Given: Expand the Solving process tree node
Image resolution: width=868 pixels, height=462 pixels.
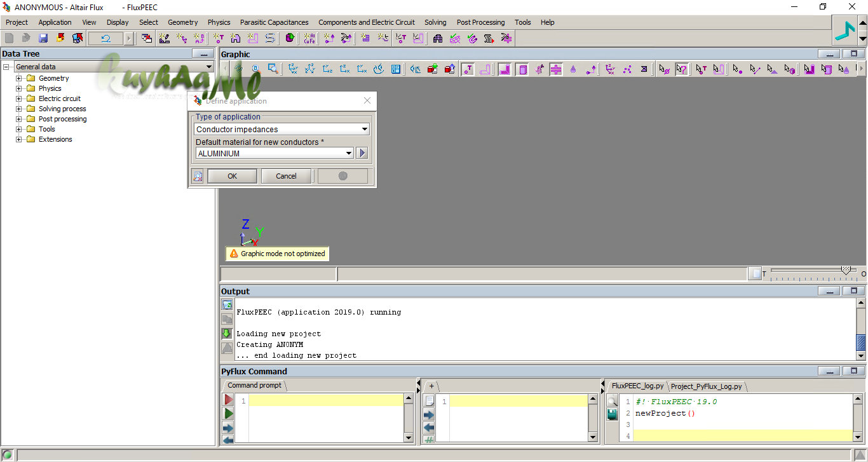Looking at the screenshot, I should coord(19,109).
